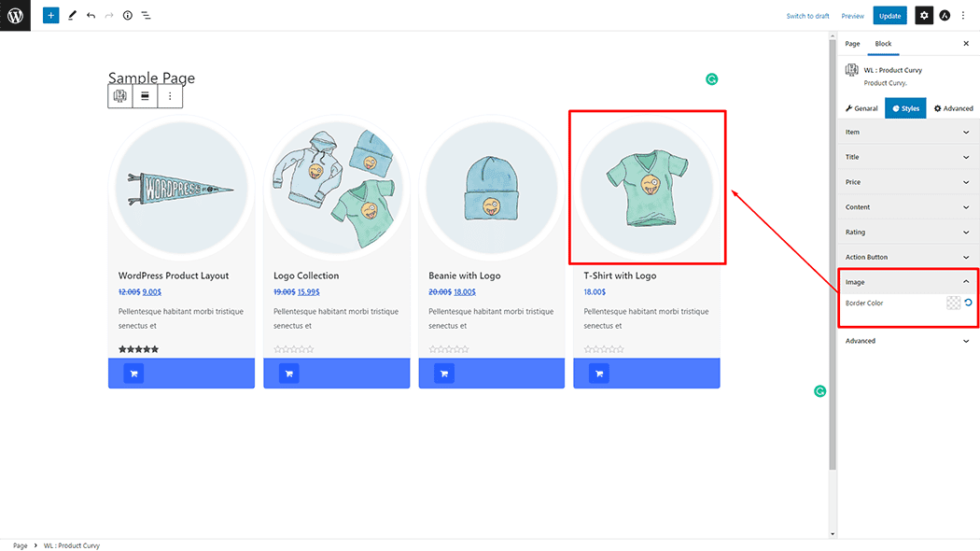Select the pencil Tools icon
Image resolution: width=980 pixels, height=551 pixels.
click(x=72, y=16)
